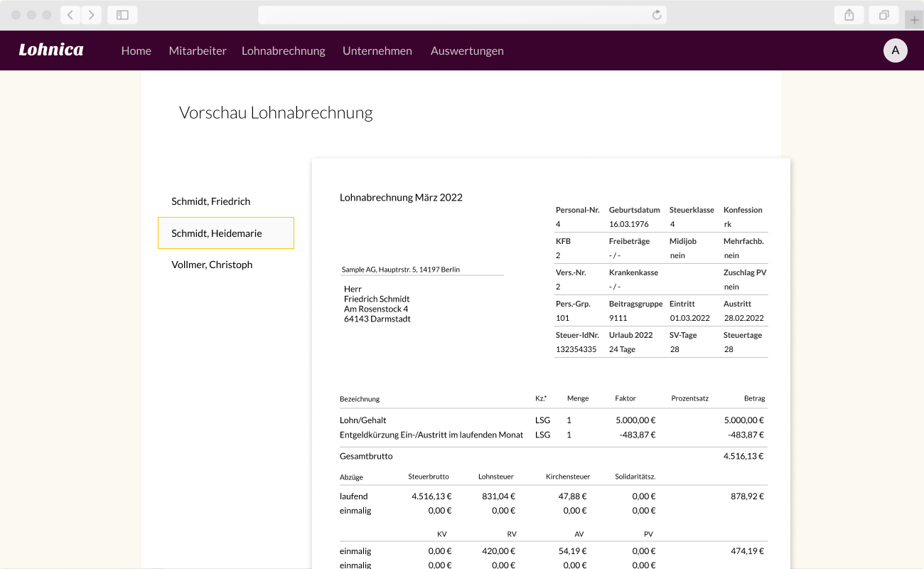Click 'Entgeldkürzung Ein-/Austritt im laufenden Monat' row

click(x=431, y=435)
